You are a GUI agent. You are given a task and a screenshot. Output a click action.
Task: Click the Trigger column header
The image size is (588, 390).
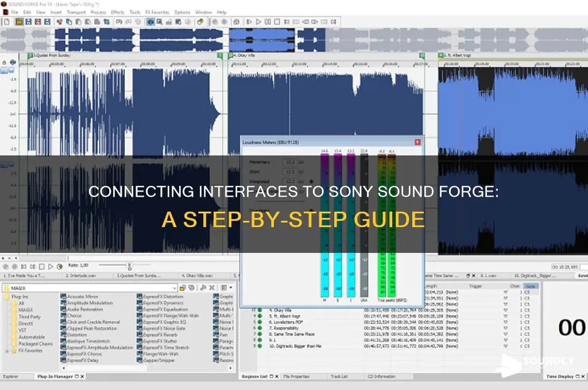475,286
